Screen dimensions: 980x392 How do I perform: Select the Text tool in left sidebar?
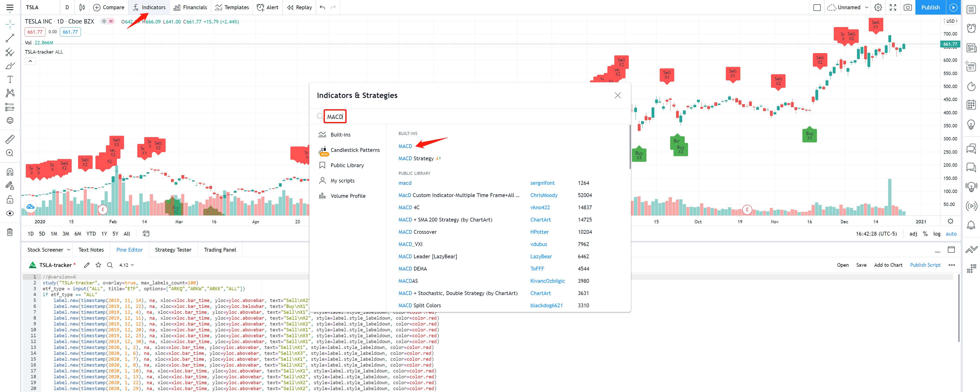10,79
